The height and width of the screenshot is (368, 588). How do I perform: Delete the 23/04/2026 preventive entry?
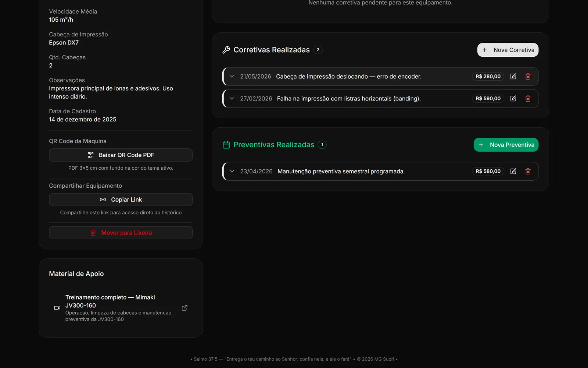[x=528, y=171]
